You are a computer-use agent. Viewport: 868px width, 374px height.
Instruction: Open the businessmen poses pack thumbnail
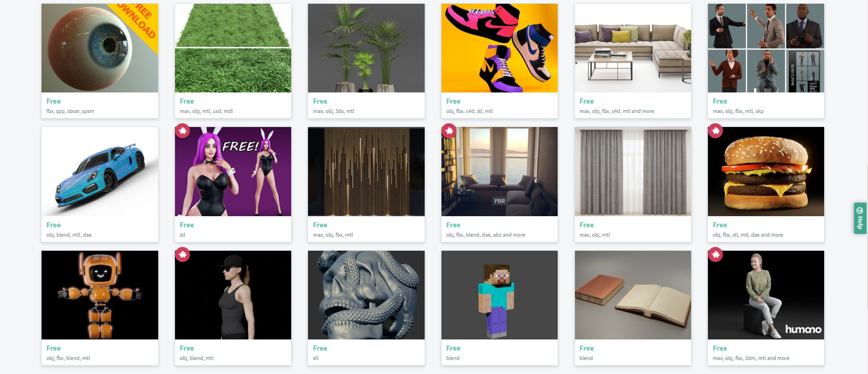pos(766,48)
